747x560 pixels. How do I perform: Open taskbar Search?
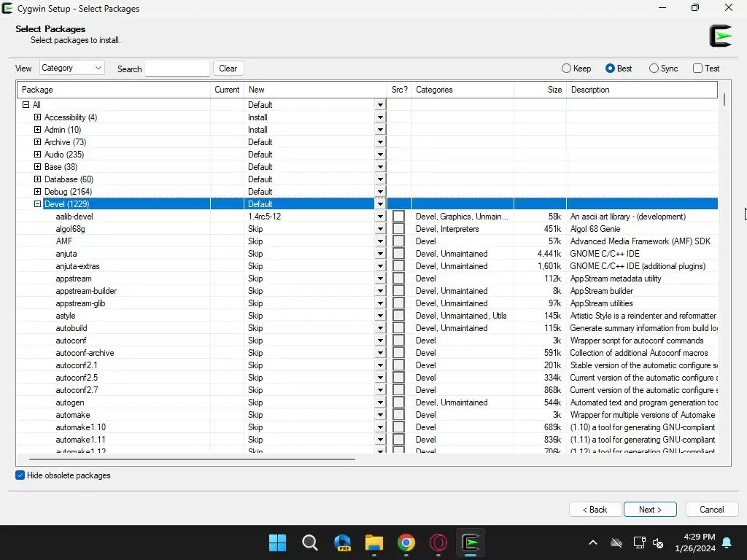(x=309, y=542)
